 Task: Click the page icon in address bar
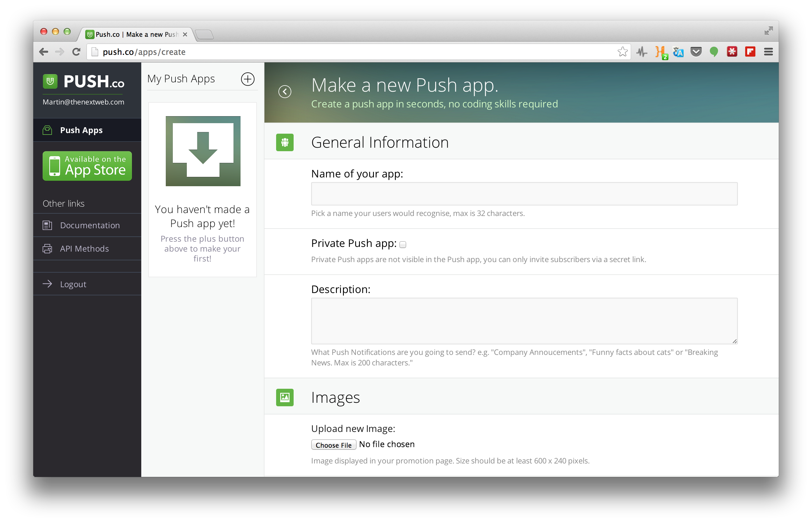(95, 52)
